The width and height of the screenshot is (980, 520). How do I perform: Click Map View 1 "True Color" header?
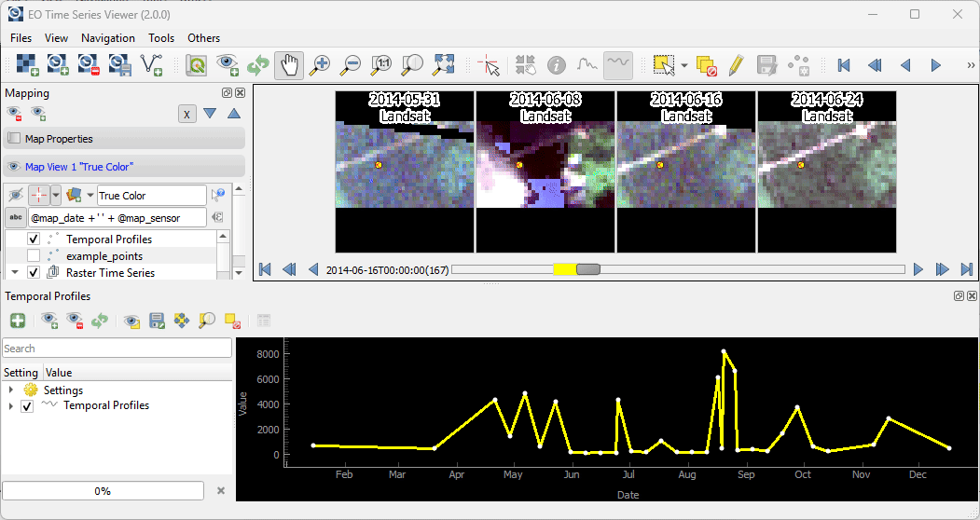tap(124, 166)
